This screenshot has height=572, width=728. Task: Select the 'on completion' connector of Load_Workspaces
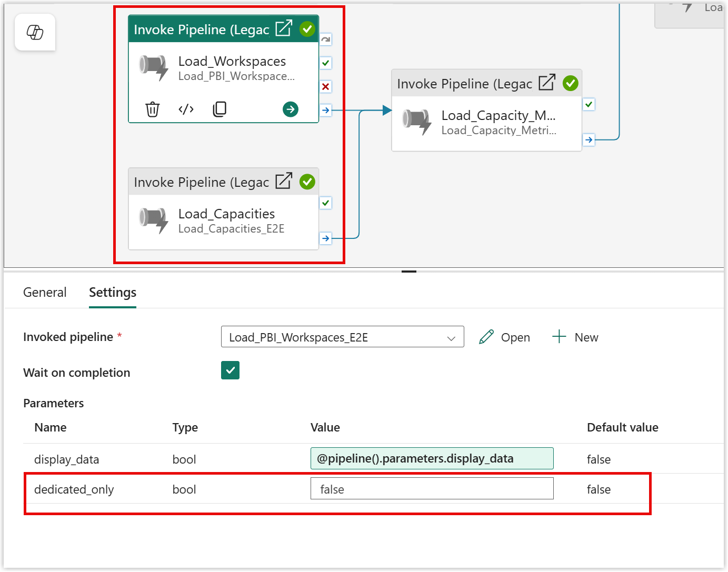pyautogui.click(x=326, y=110)
